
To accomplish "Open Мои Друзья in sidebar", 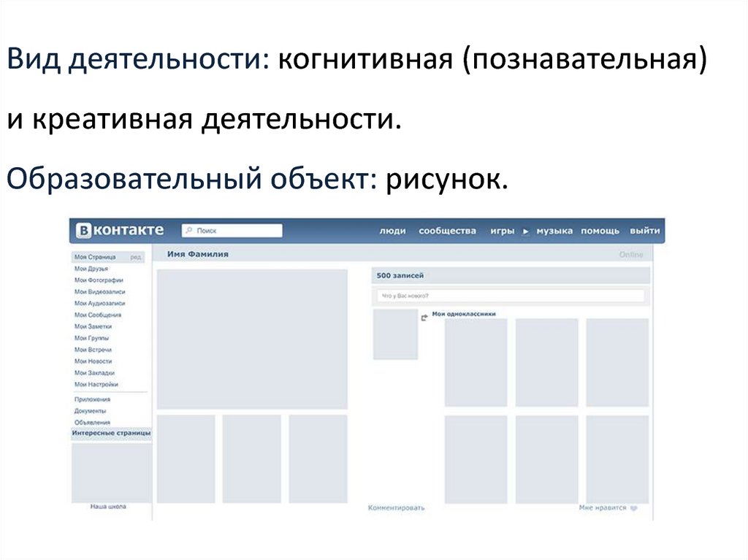I will 91,269.
